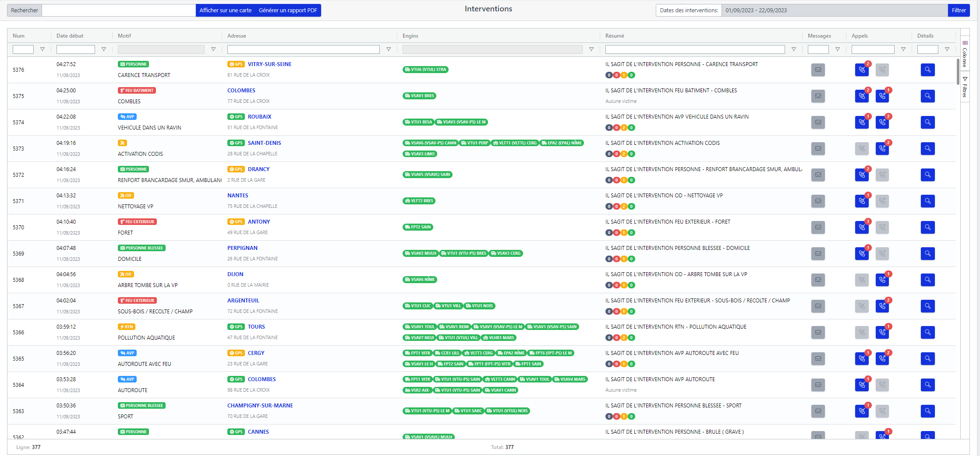Image resolution: width=980 pixels, height=456 pixels.
Task: Click incoming calls icon for intervention 5375
Action: click(862, 96)
